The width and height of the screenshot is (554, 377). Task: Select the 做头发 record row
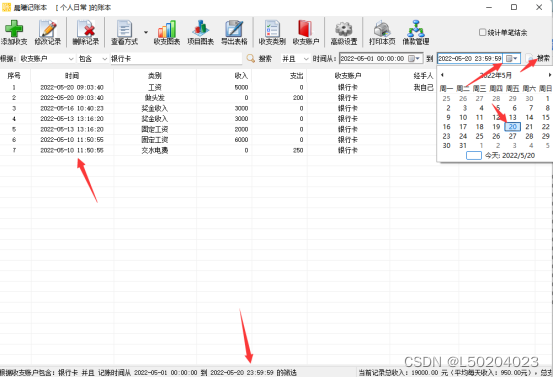click(x=218, y=98)
